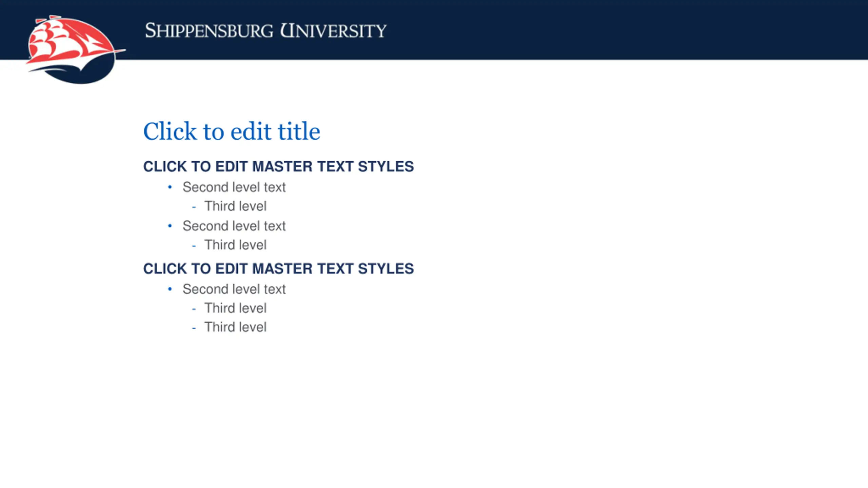This screenshot has width=868, height=488.
Task: Click the dash before the last 'Third level'
Action: pyautogui.click(x=194, y=328)
